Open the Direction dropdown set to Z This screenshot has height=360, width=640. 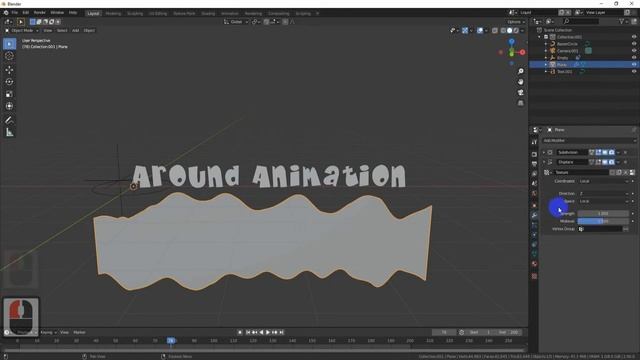(604, 193)
